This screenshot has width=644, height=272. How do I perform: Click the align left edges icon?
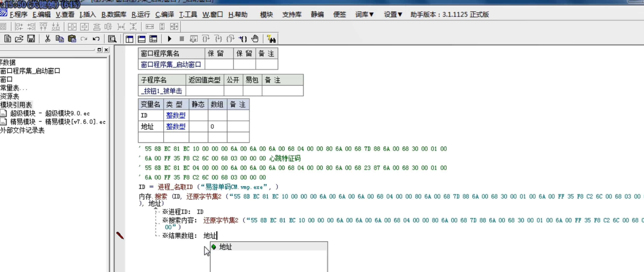(x=19, y=26)
